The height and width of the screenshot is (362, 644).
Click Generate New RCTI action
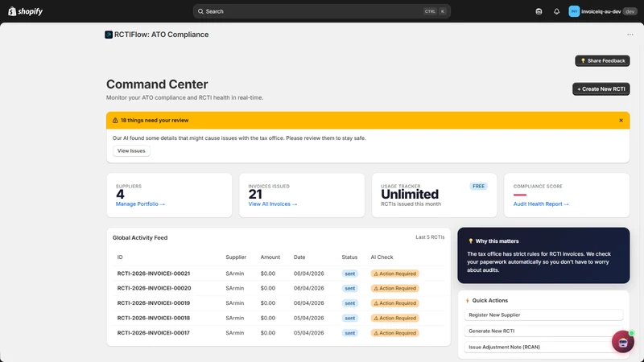pos(543,331)
